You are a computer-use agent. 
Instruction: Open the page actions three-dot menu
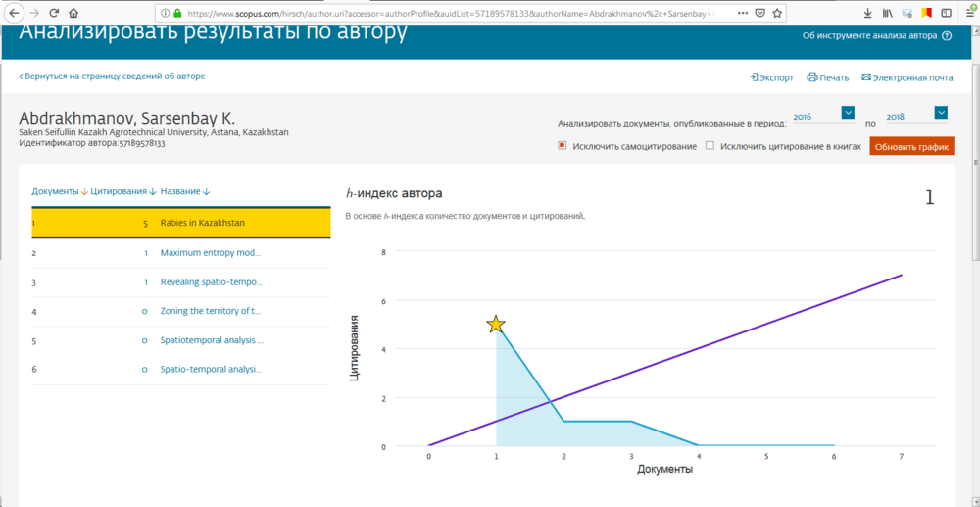[x=742, y=13]
